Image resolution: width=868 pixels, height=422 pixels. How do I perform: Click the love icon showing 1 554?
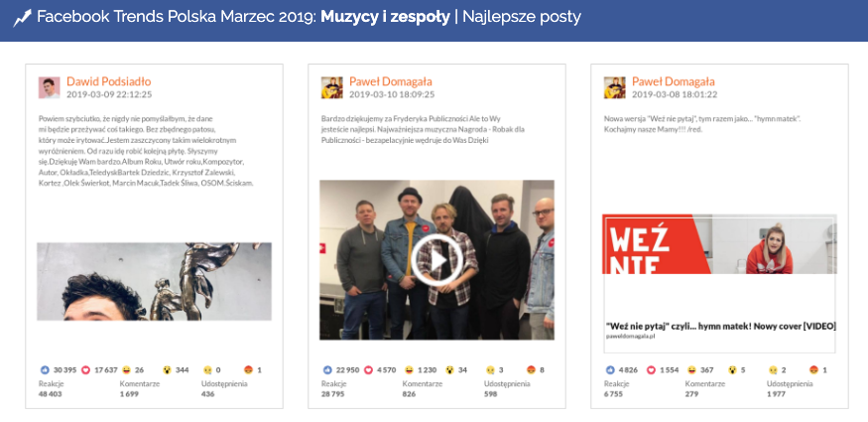click(x=652, y=370)
